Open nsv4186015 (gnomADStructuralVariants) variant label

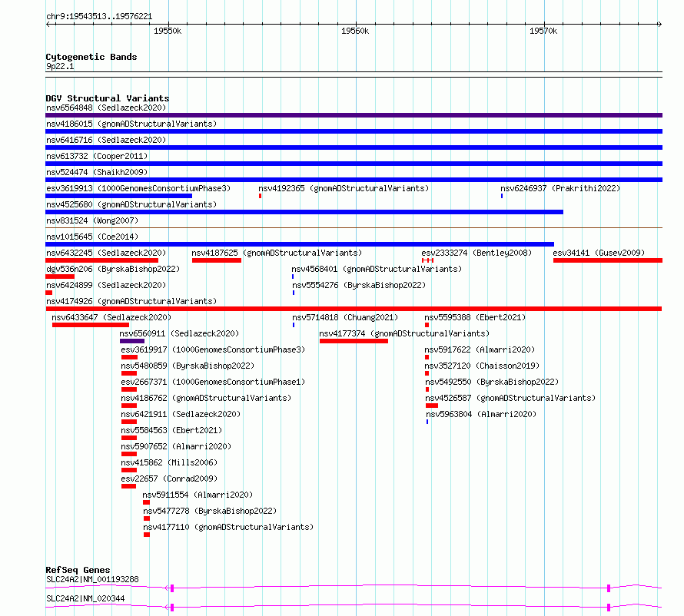click(x=131, y=124)
